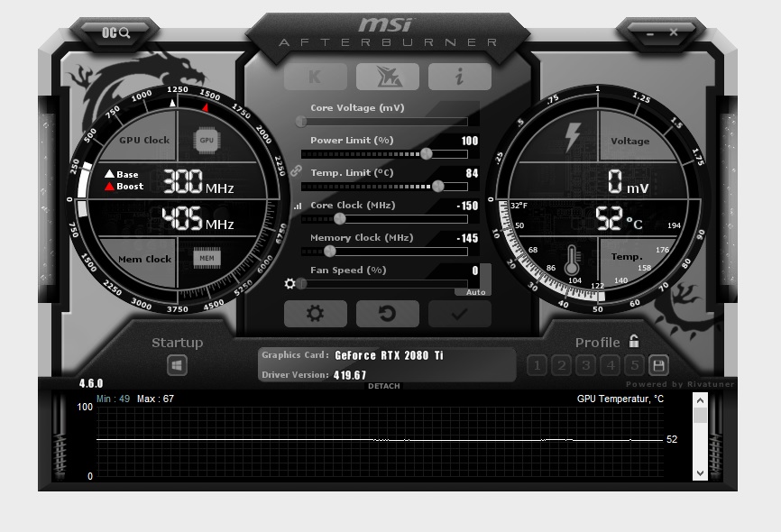Click the 52 °C temperature reading
Viewport: 781px width, 532px height.
[x=620, y=219]
